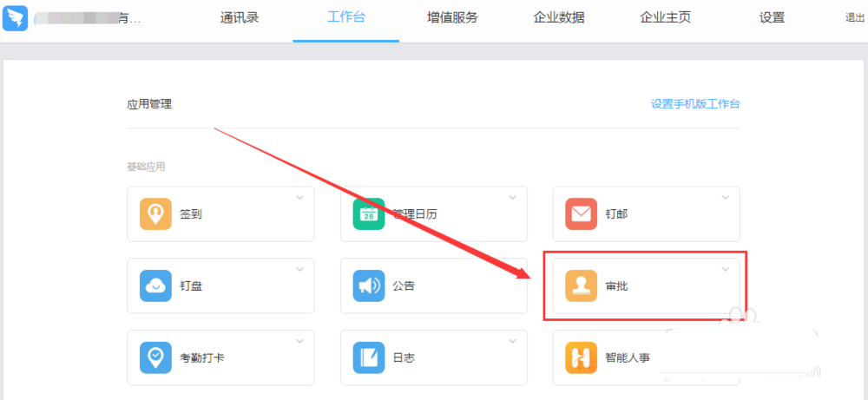This screenshot has width=868, height=400.
Task: Open the 智能人事 HR icon
Action: tap(582, 357)
